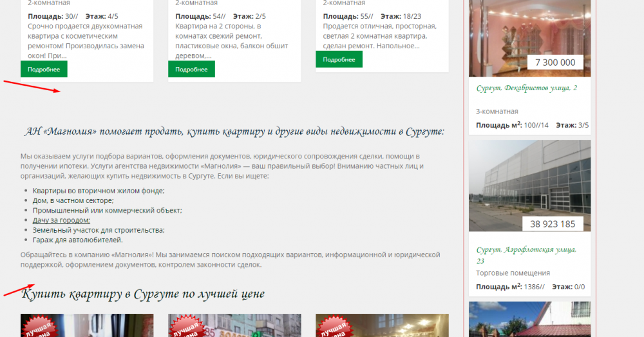Click description Срочно продается двухкомнатная квартира
Image resolution: width=644 pixels, height=337 pixels.
(86, 41)
